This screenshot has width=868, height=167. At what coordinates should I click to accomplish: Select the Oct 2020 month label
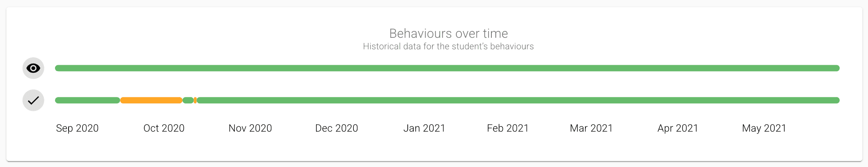pos(164,128)
